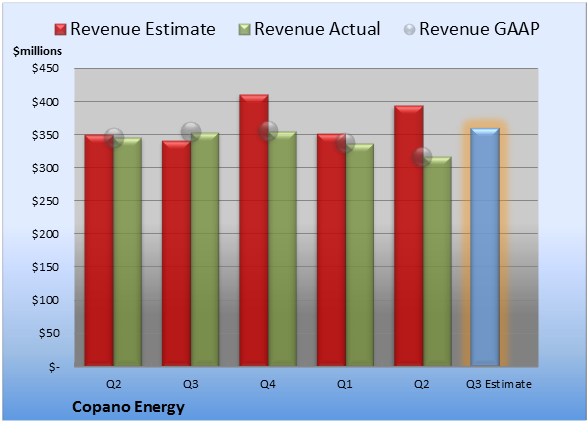Click the 'Copano Energy' chart title

[x=128, y=407]
